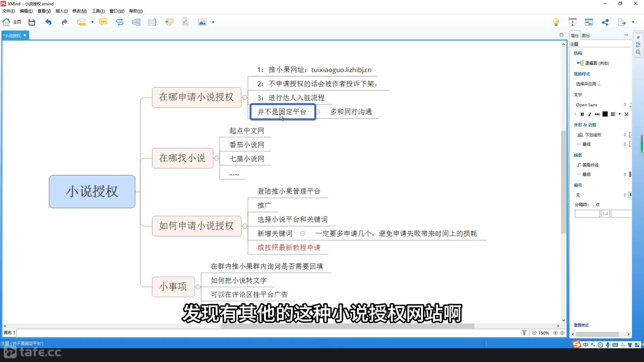Click the share icon
Image resolution: width=644 pixels, height=362 pixels.
[605, 22]
